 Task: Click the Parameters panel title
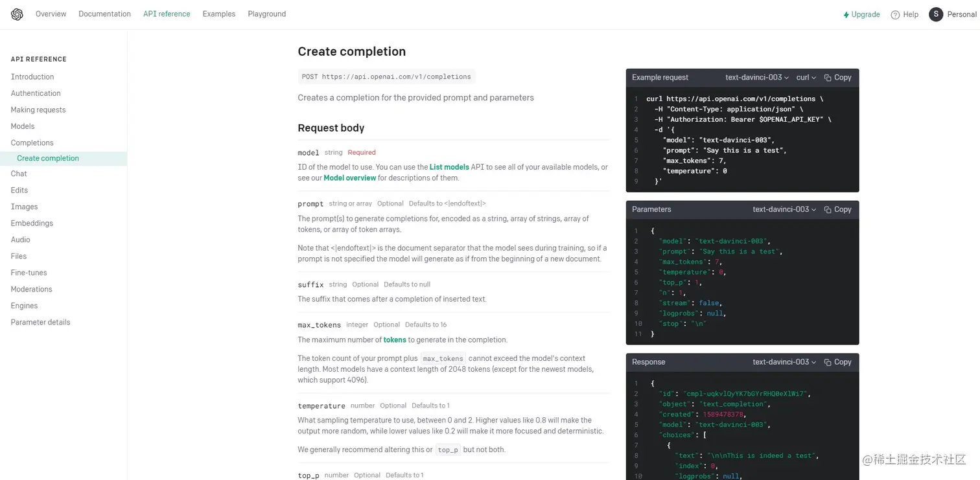point(651,210)
